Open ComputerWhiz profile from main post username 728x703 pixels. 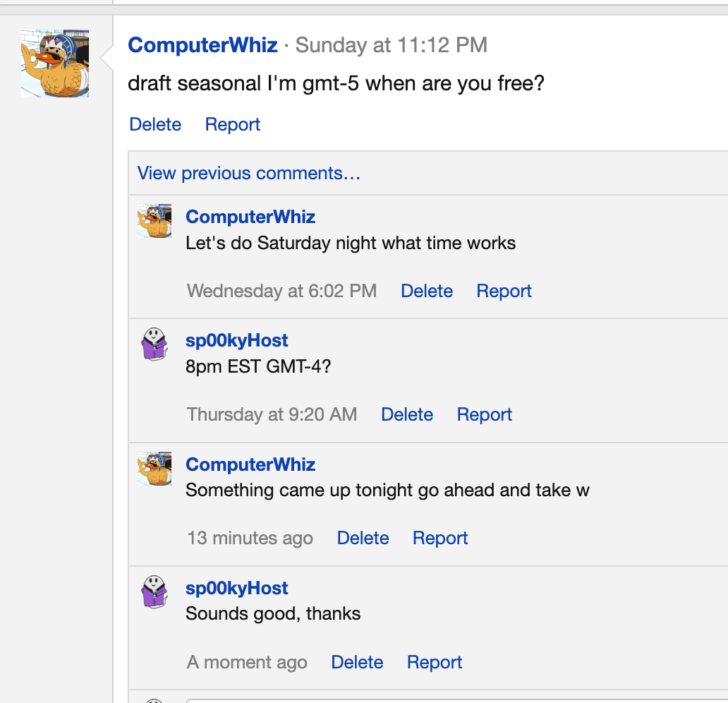point(202,46)
